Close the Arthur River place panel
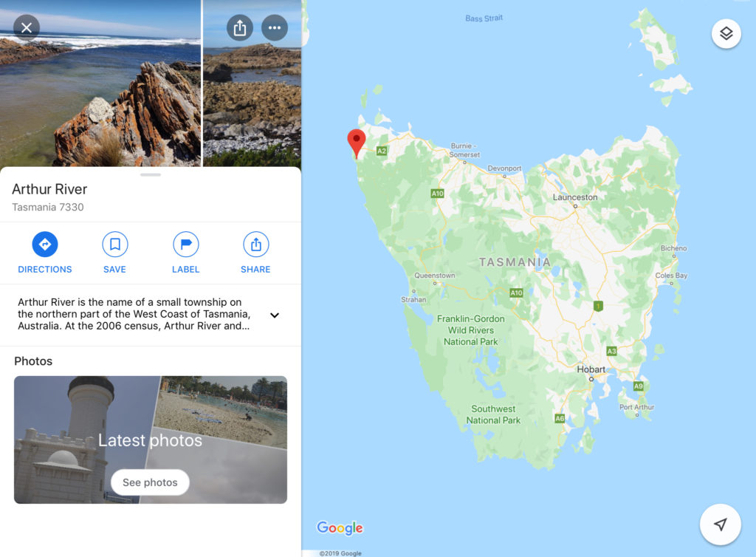This screenshot has width=756, height=557. 27,27
